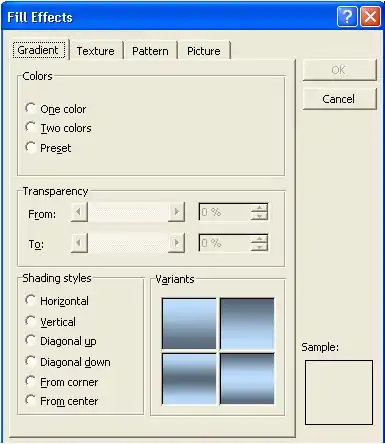This screenshot has height=444, width=385.
Task: Select the top-right gradient variant
Action: (247, 323)
